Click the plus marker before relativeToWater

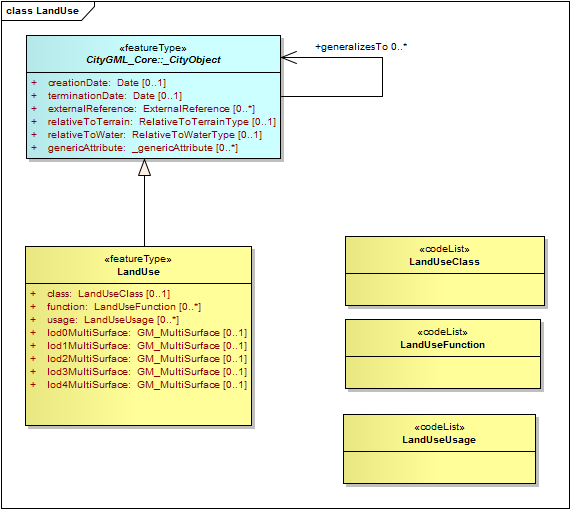pos(34,135)
